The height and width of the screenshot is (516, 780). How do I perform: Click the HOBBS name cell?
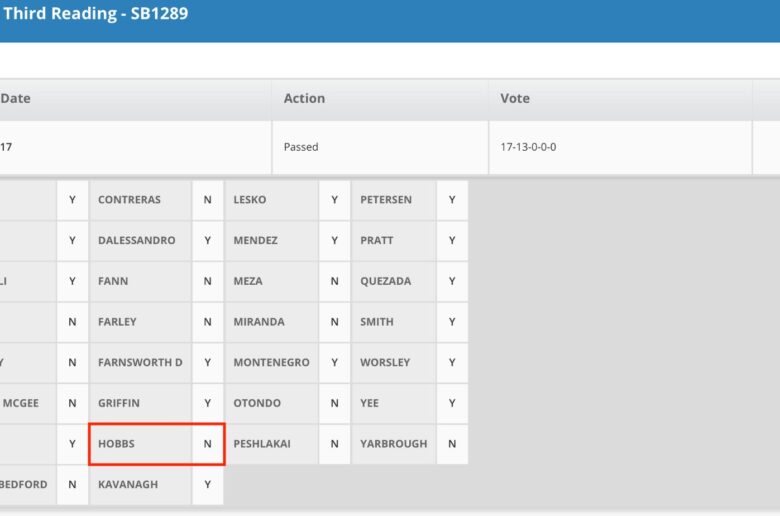[140, 444]
